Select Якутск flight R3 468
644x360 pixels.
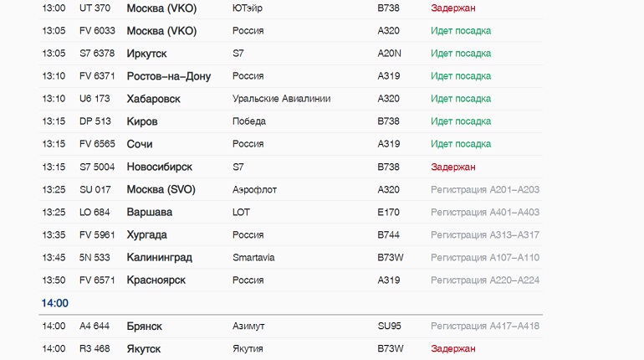click(291, 349)
